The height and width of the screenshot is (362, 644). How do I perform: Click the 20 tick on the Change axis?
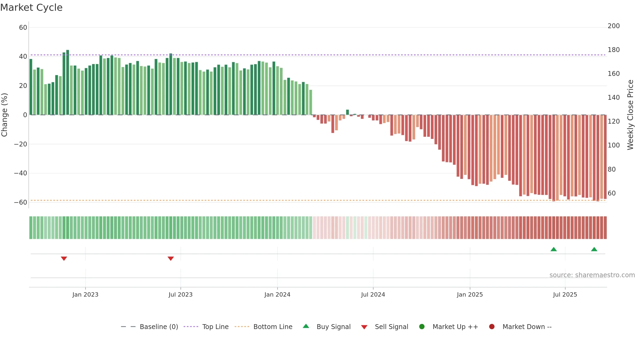[23, 86]
